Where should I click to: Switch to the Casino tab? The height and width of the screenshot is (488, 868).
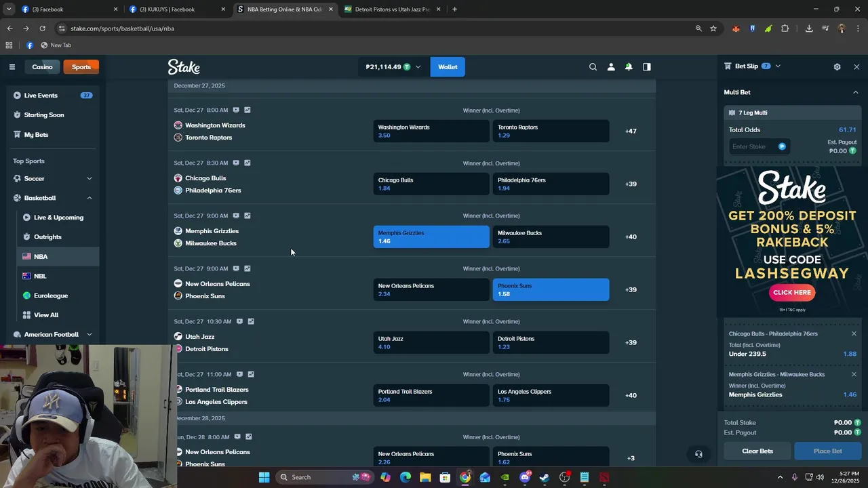tap(42, 66)
